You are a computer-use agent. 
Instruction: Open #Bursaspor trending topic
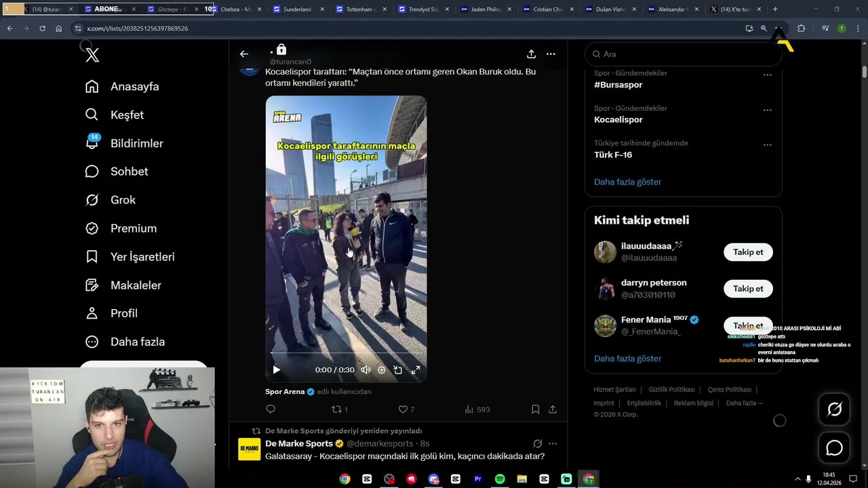(618, 85)
